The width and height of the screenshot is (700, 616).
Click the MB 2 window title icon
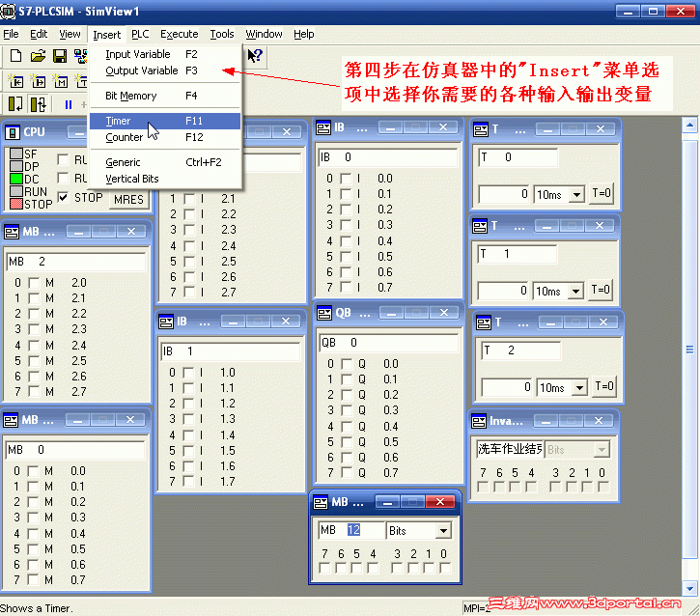coord(12,232)
